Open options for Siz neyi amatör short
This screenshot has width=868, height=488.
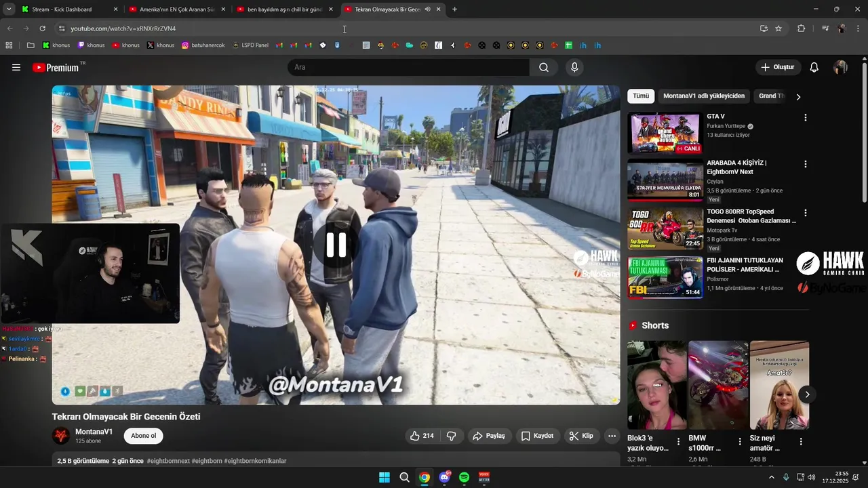(801, 441)
